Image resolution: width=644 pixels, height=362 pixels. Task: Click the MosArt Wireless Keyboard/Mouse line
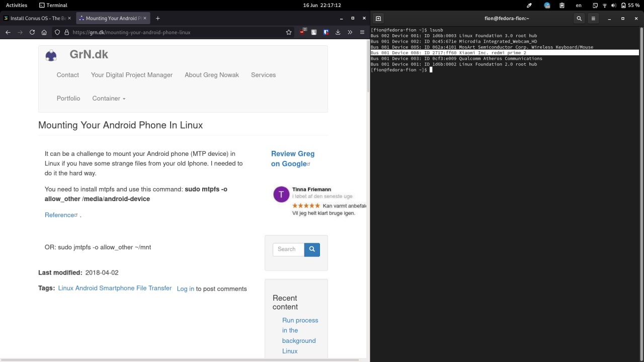(482, 47)
